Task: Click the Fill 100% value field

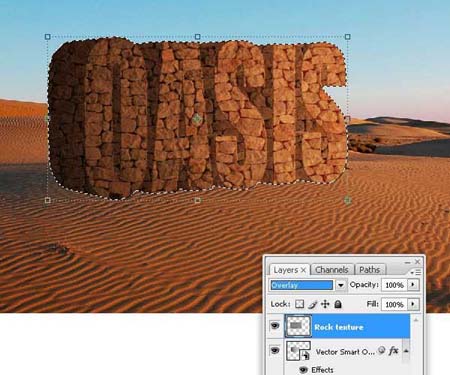Action: pos(394,304)
